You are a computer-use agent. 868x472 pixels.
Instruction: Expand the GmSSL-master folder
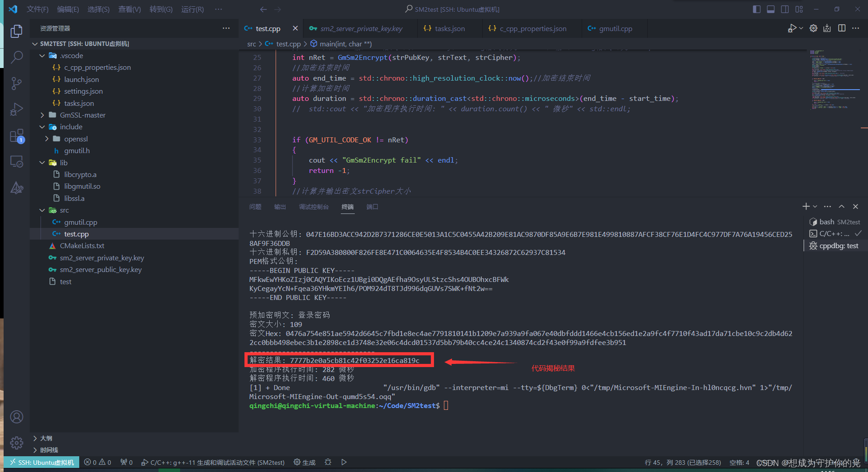pos(42,115)
